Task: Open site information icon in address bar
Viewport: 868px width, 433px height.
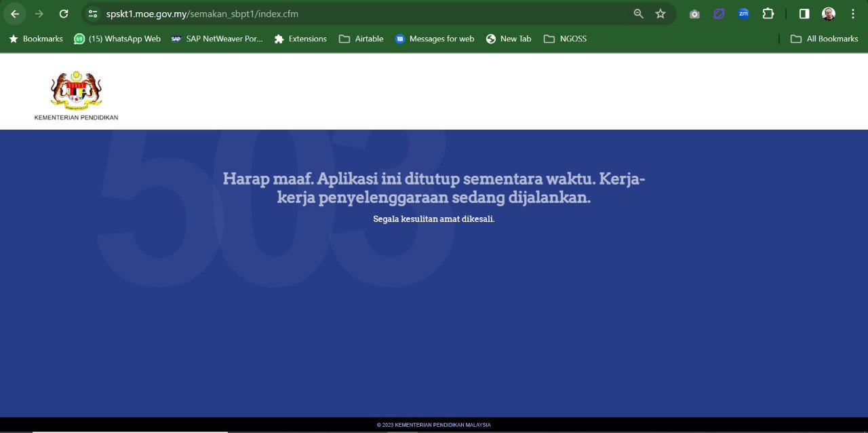Action: pyautogui.click(x=94, y=14)
